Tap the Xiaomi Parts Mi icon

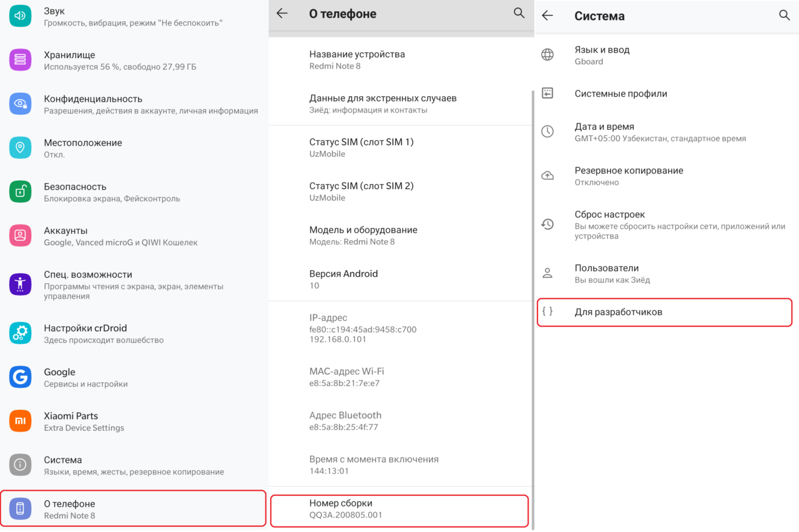(20, 421)
